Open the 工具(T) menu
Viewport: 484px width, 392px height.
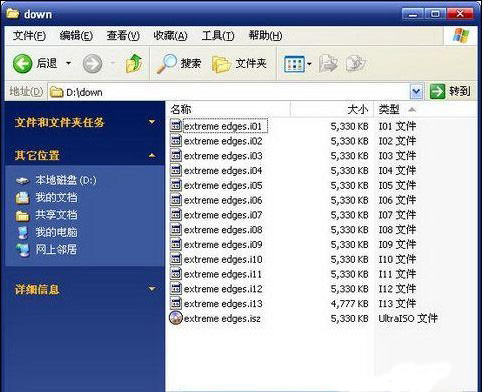(x=218, y=35)
